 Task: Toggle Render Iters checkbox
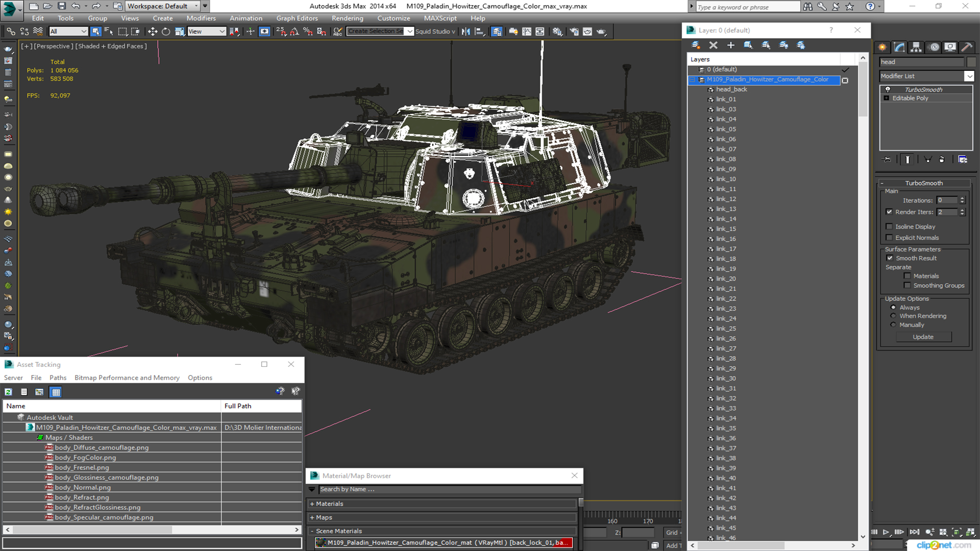889,212
